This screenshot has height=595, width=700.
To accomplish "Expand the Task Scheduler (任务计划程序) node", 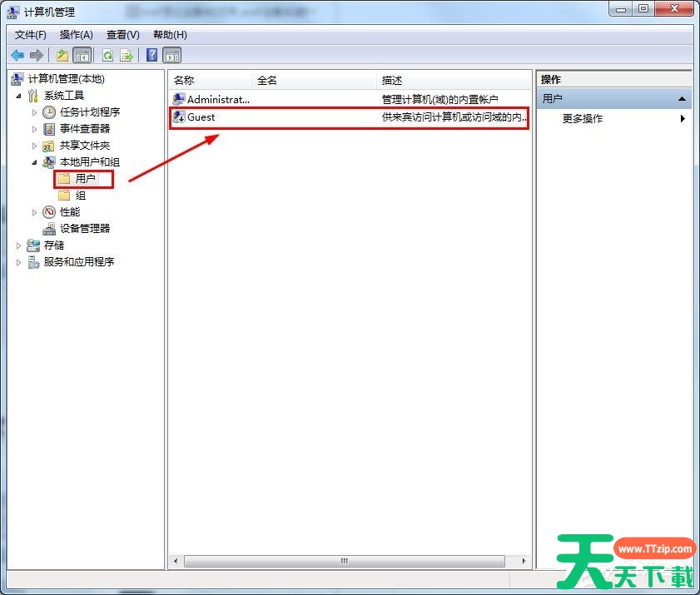I will [x=34, y=112].
